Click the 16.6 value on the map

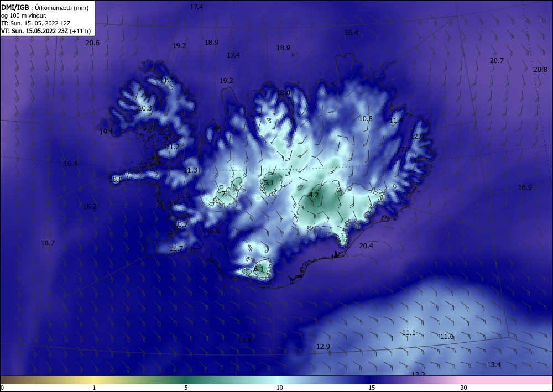click(213, 231)
